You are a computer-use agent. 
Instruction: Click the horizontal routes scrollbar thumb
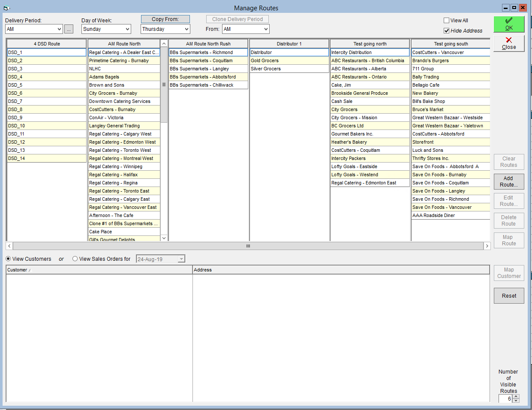tap(248, 246)
